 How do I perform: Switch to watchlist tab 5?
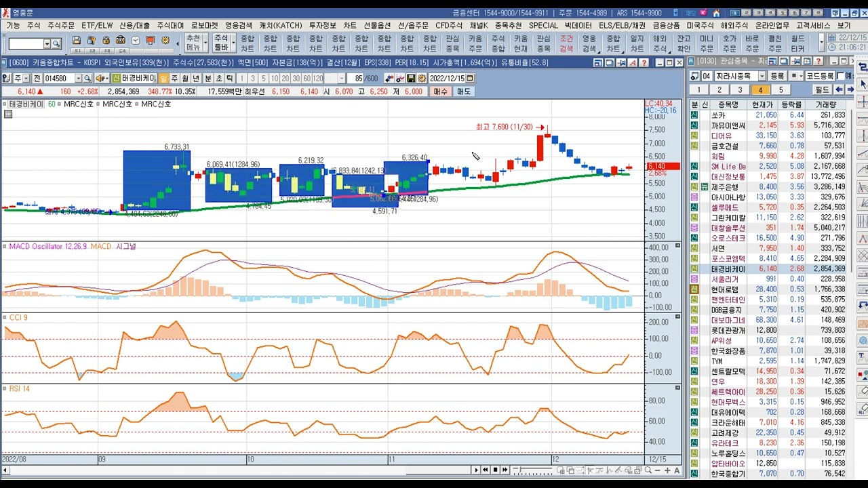[781, 89]
